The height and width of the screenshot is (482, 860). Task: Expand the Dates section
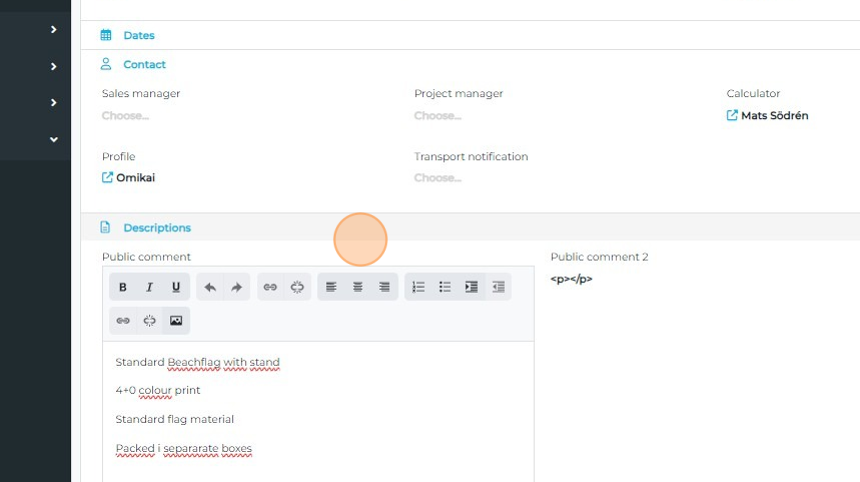tap(139, 35)
